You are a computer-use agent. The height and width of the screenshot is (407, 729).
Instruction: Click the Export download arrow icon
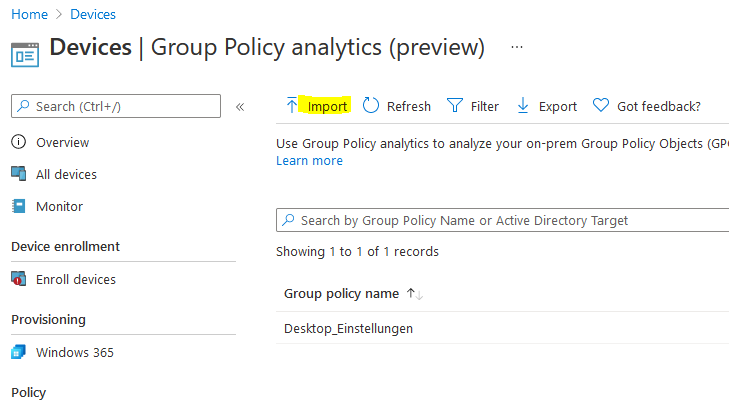pyautogui.click(x=523, y=106)
